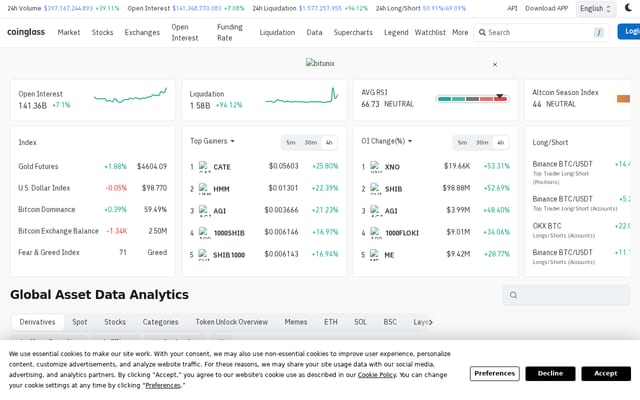The width and height of the screenshot is (640, 400).
Task: Toggle dark mode moon icon
Action: [628, 7]
